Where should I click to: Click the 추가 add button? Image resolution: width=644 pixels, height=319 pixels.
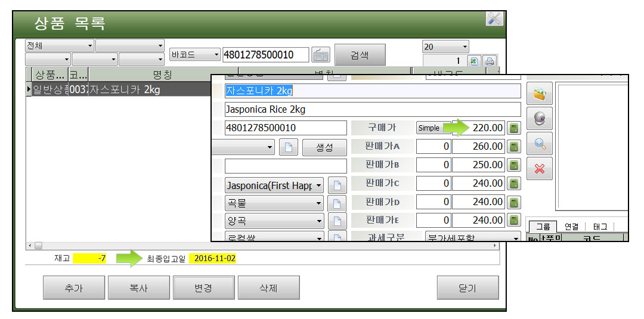[74, 288]
